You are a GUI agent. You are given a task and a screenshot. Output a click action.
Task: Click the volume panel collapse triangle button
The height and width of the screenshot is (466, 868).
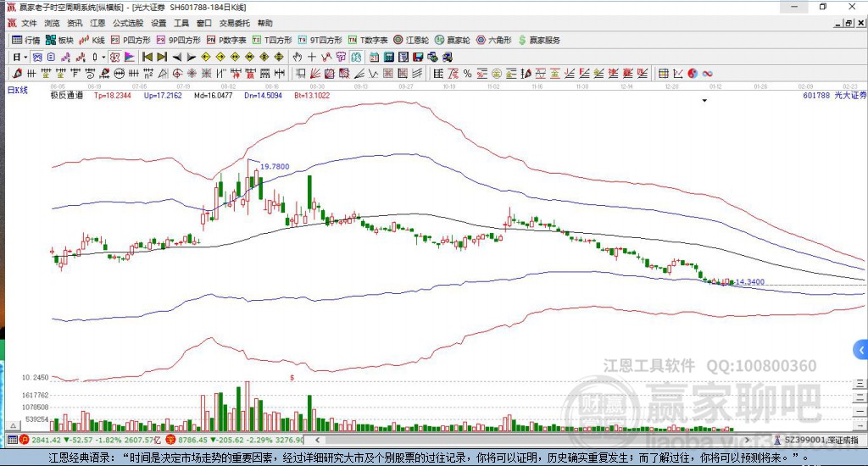click(x=14, y=425)
